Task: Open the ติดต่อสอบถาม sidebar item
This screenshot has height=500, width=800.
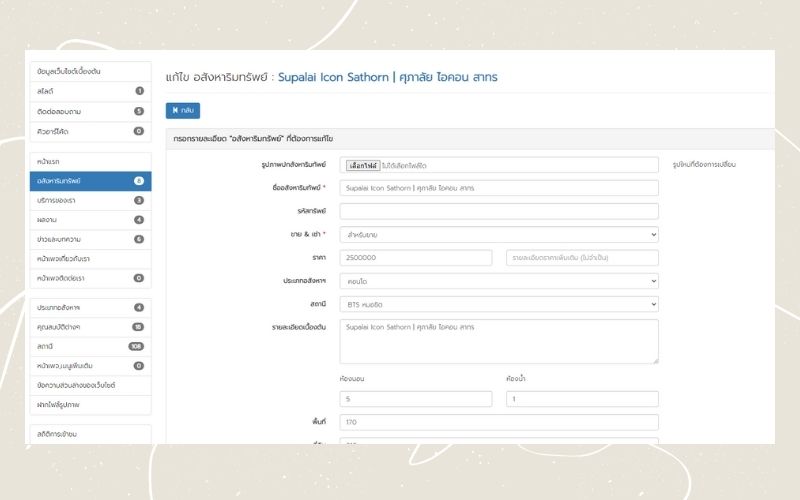Action: pyautogui.click(x=91, y=111)
